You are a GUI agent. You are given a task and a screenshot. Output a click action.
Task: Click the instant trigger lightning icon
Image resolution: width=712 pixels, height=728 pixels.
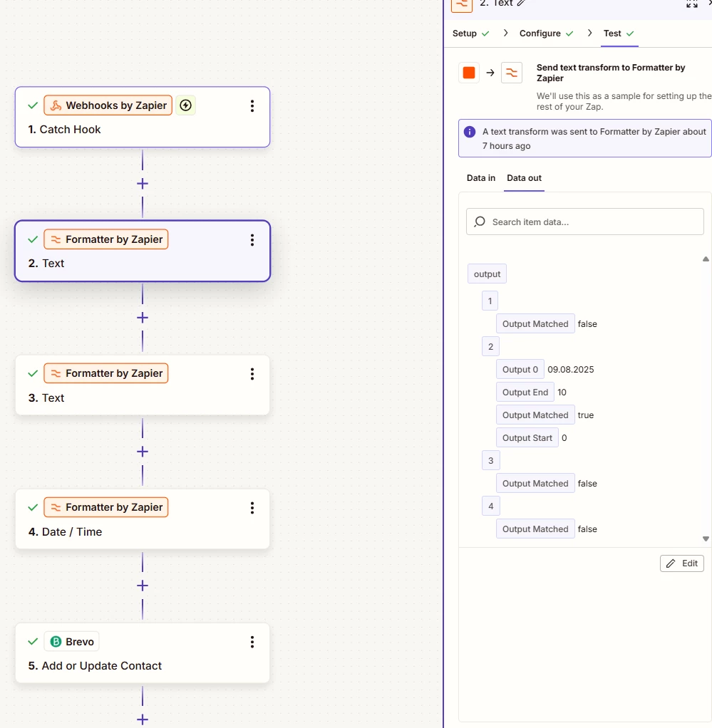point(185,105)
